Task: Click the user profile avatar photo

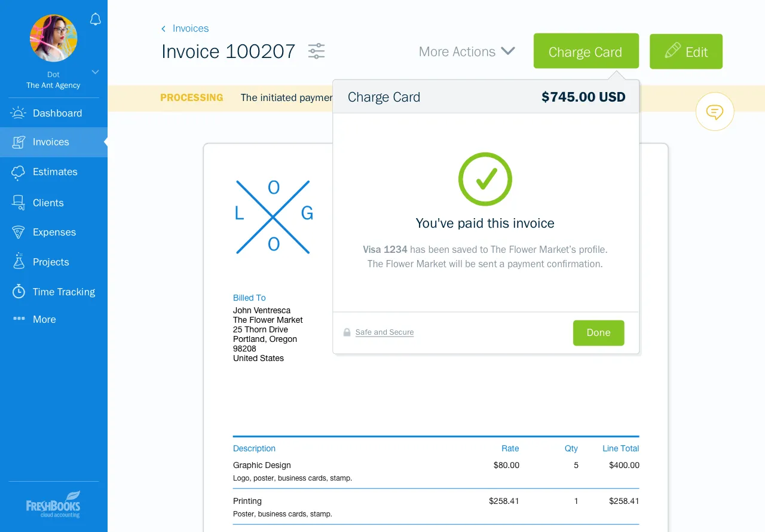Action: [54, 38]
